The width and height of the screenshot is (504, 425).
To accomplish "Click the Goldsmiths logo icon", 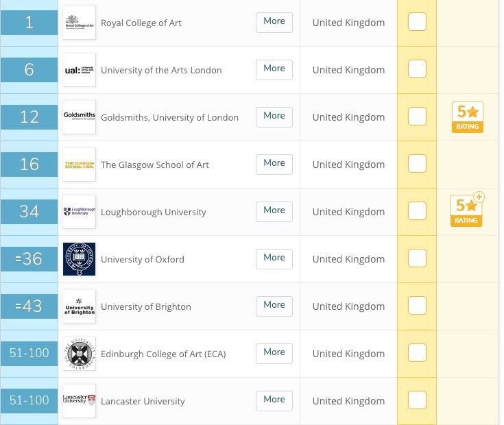I will 79,117.
